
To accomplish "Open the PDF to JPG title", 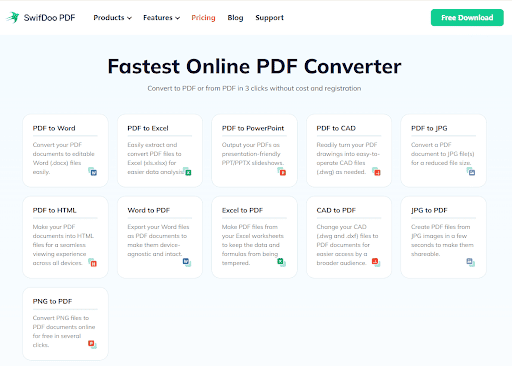I will click(x=429, y=128).
